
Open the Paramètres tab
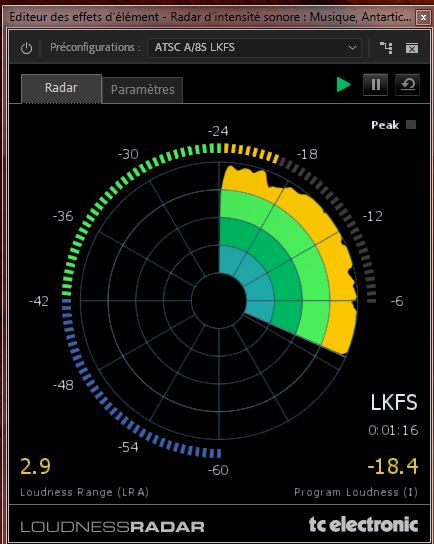coord(143,90)
